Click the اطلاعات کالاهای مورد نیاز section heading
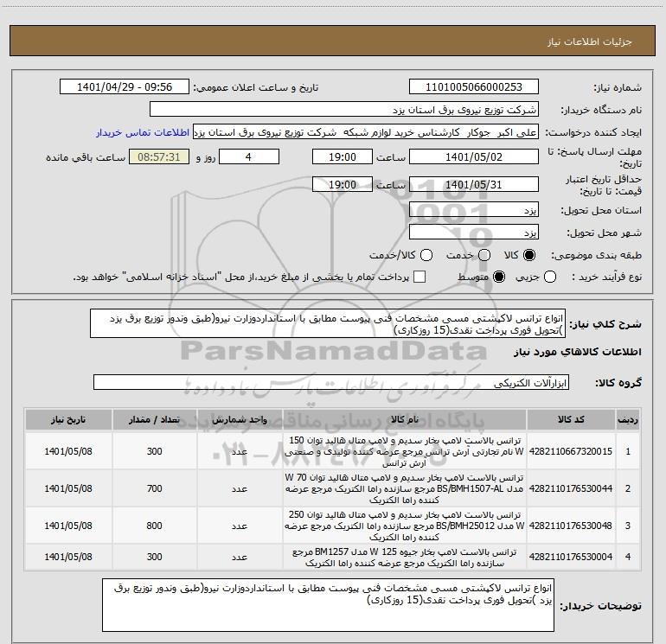This screenshot has height=644, width=666. [577, 352]
